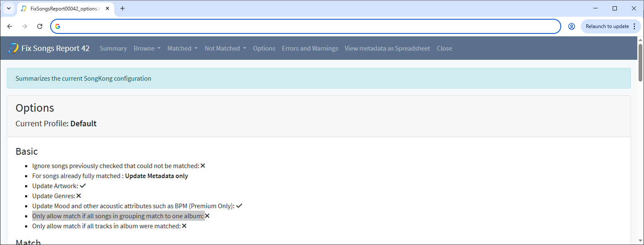Click the Close nav link
The image size is (644, 245).
point(444,48)
